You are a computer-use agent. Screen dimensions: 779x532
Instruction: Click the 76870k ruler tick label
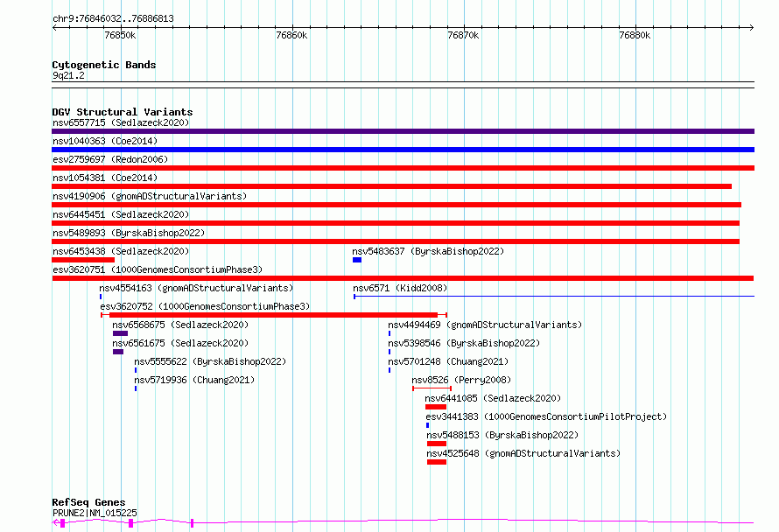click(x=463, y=35)
